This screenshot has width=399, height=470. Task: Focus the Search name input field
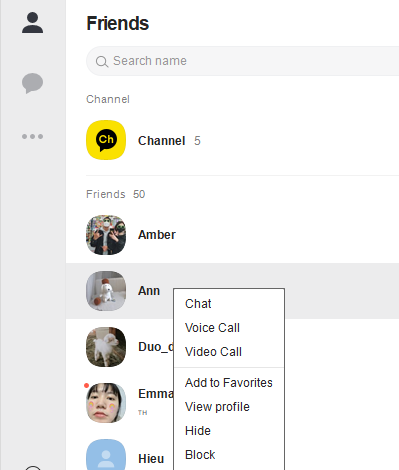pos(243,61)
